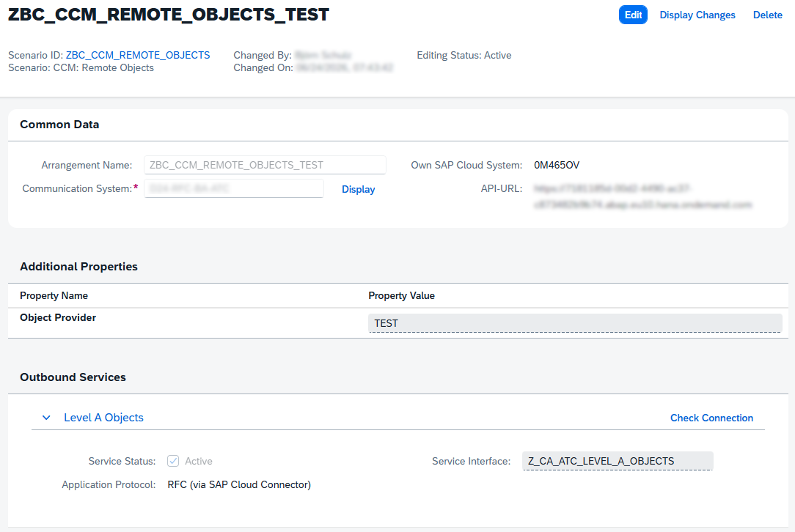Viewport: 795px width, 532px height.
Task: Click Scenario: CCM: Remote Objects text
Action: tap(81, 68)
